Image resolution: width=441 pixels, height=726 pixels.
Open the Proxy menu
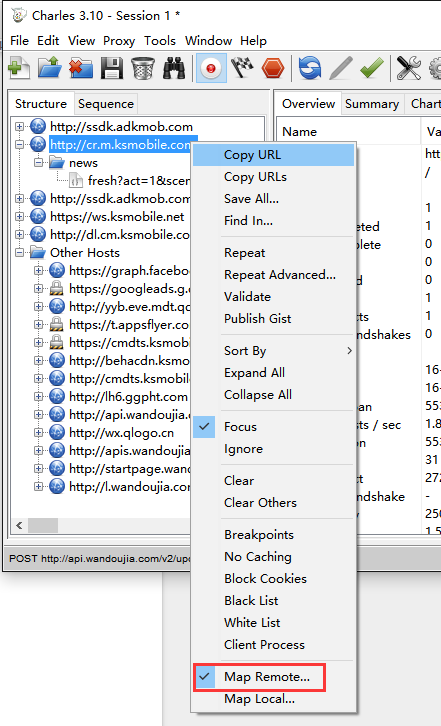click(x=119, y=41)
